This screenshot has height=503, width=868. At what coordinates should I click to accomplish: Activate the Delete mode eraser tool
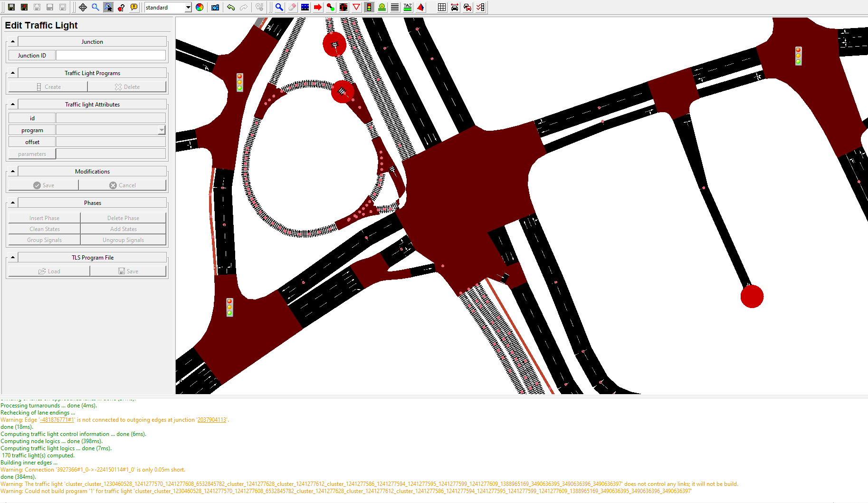point(292,7)
